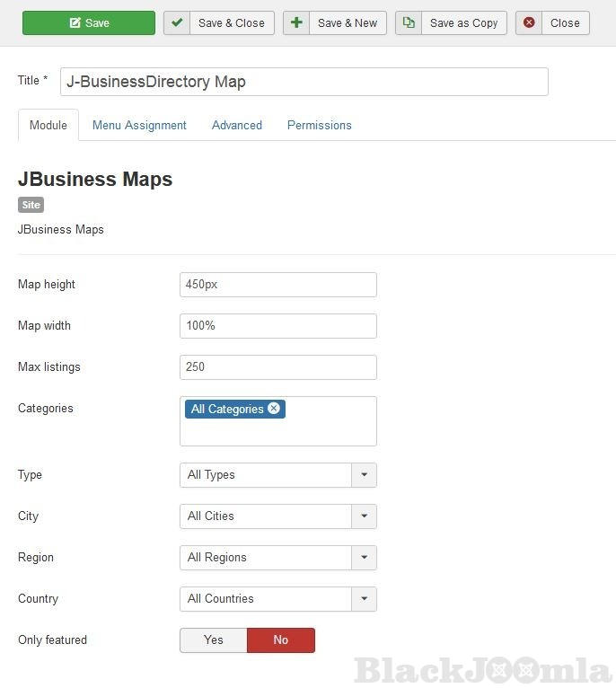Click the checkmark icon on Save & Close
This screenshot has height=688, width=616.
pyautogui.click(x=177, y=22)
